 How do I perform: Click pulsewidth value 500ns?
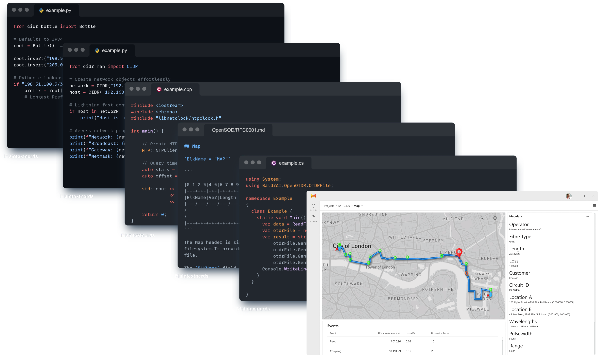tap(512, 339)
